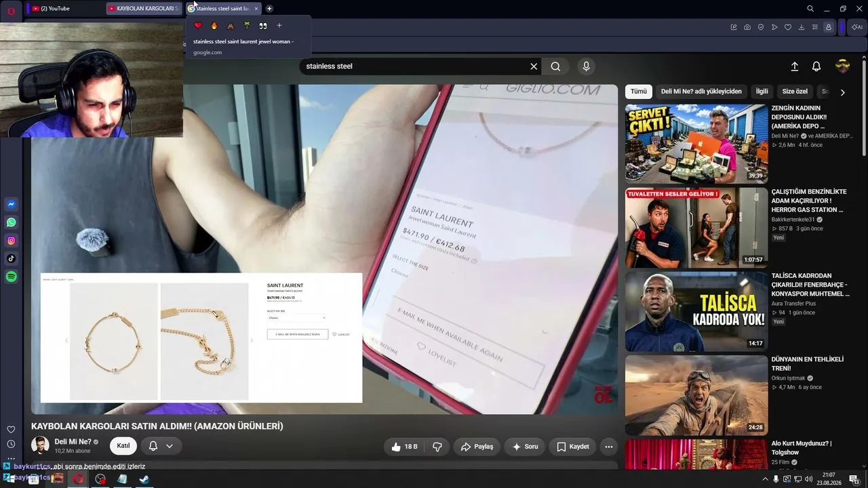Open the DÜNYANIN EN TEHLİKELİ TRENİ thumbnail
The height and width of the screenshot is (488, 868).
696,396
